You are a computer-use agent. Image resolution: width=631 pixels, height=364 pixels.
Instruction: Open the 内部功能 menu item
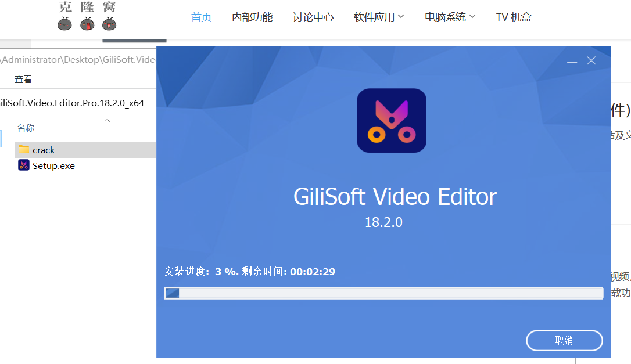(x=252, y=17)
